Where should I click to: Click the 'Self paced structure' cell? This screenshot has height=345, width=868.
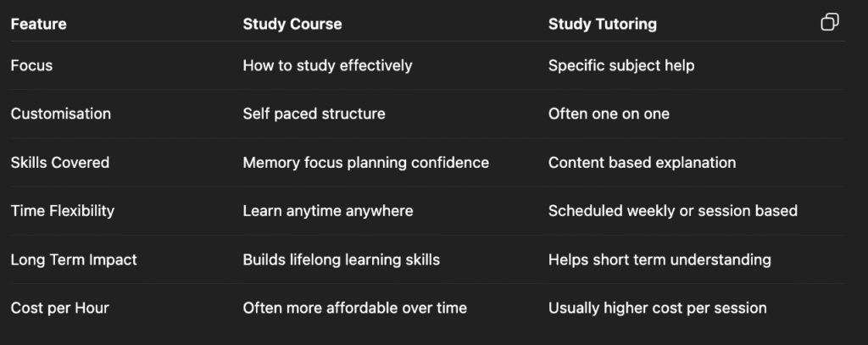point(314,114)
